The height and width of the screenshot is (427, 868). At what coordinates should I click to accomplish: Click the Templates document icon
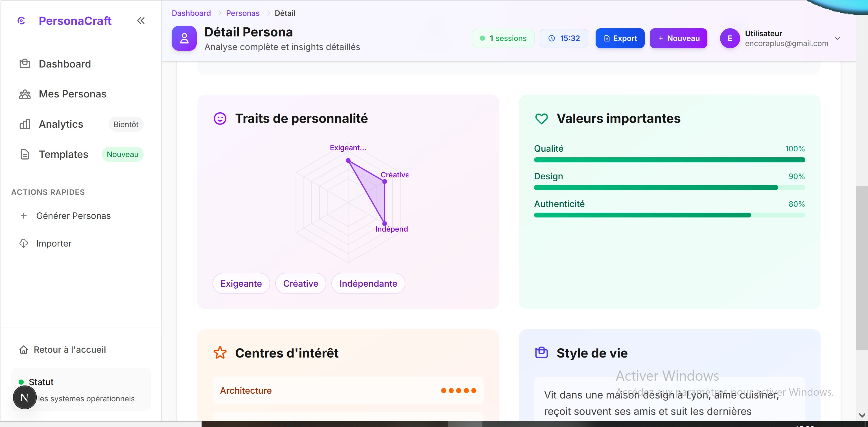[x=25, y=154]
